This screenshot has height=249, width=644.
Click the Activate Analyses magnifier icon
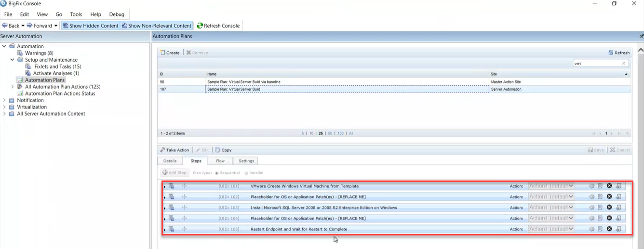coord(28,73)
